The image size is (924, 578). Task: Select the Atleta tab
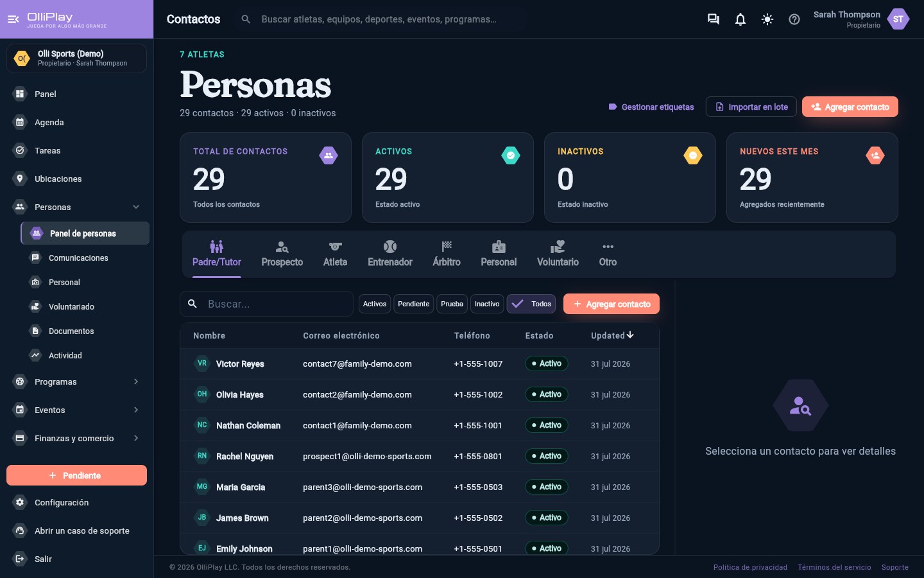point(335,254)
